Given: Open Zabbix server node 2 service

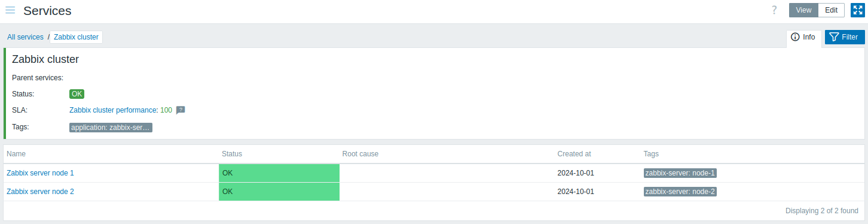Looking at the screenshot, I should (x=40, y=192).
